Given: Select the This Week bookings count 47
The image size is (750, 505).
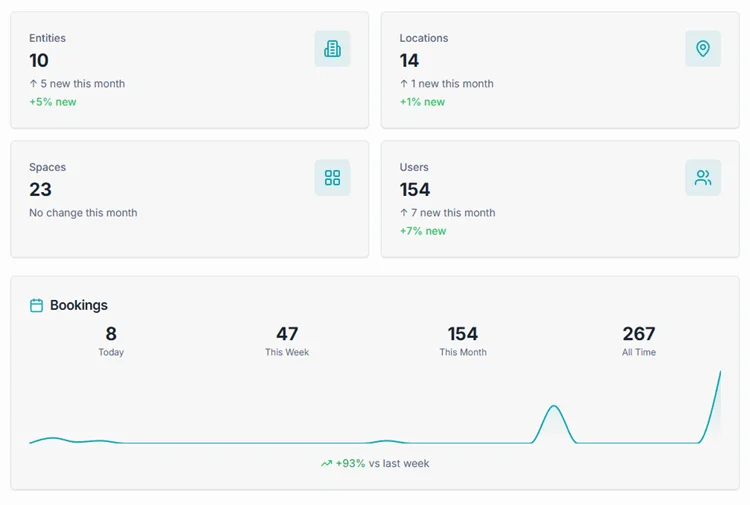Looking at the screenshot, I should [287, 334].
